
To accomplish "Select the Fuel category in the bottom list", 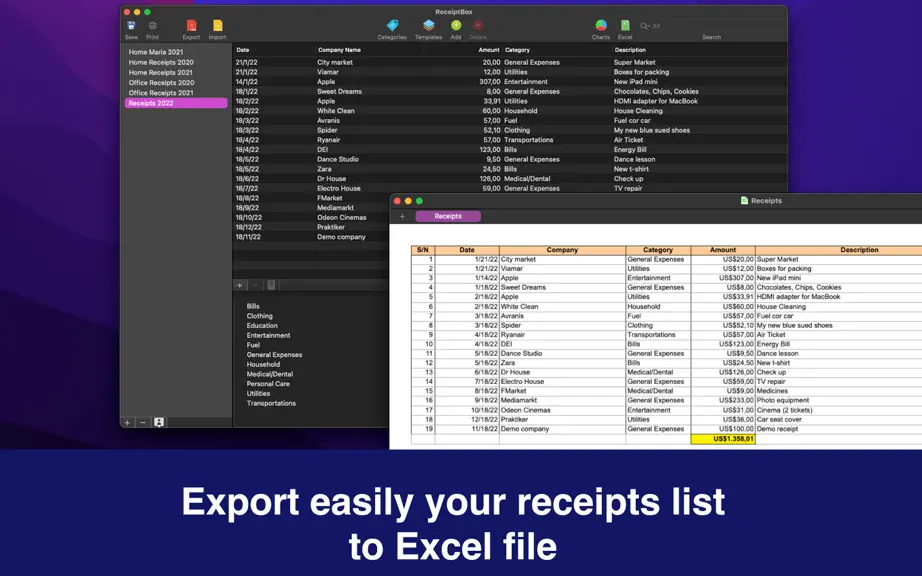I will (253, 345).
